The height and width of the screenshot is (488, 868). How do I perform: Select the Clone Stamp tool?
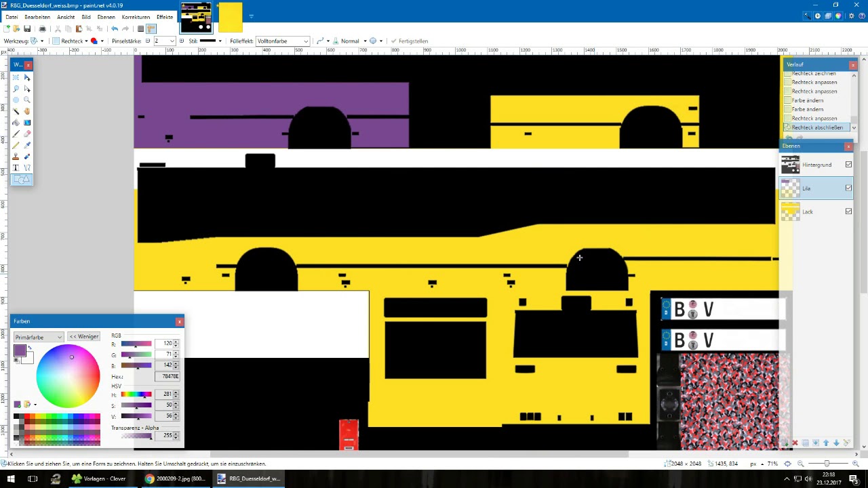[16, 157]
